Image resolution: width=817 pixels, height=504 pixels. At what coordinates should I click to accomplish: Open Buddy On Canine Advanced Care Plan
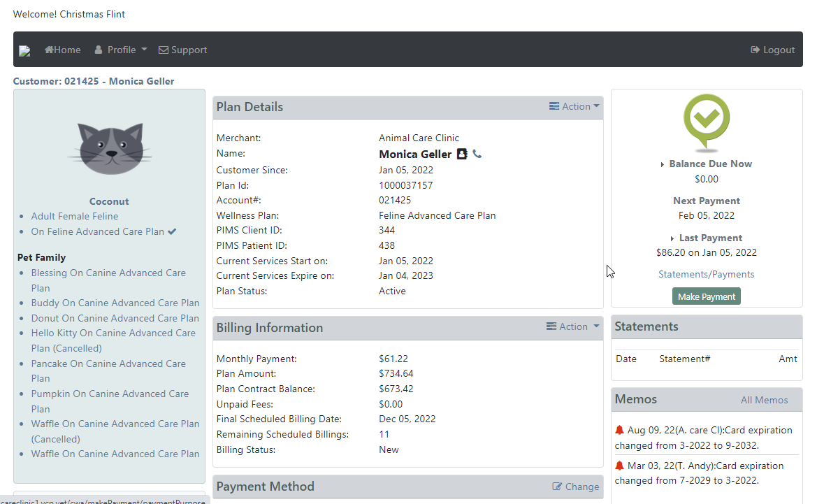(115, 303)
